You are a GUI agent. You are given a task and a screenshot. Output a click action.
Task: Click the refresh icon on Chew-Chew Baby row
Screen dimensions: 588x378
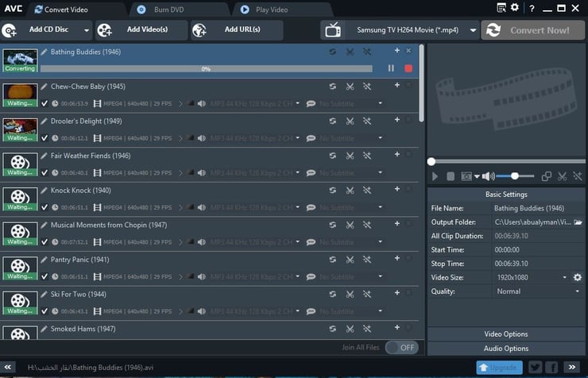[x=333, y=87]
